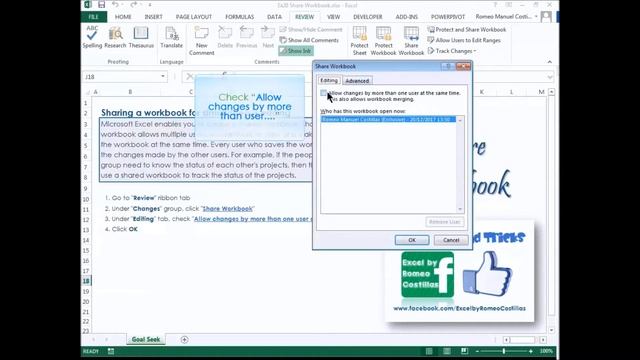Viewport: 640px width, 360px height.
Task: Click the Share Workbook link in step 2
Action: tap(227, 209)
